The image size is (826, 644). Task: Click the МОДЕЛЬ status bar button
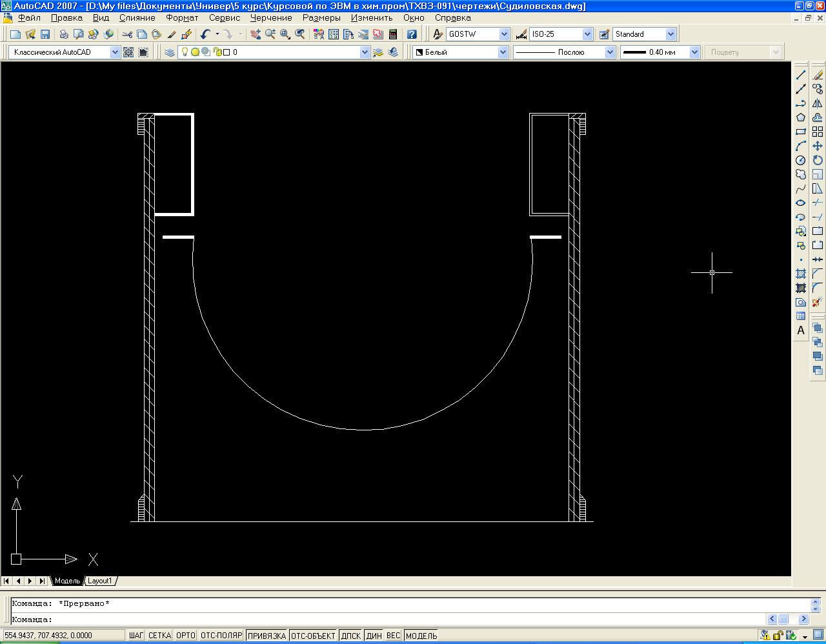(x=421, y=636)
